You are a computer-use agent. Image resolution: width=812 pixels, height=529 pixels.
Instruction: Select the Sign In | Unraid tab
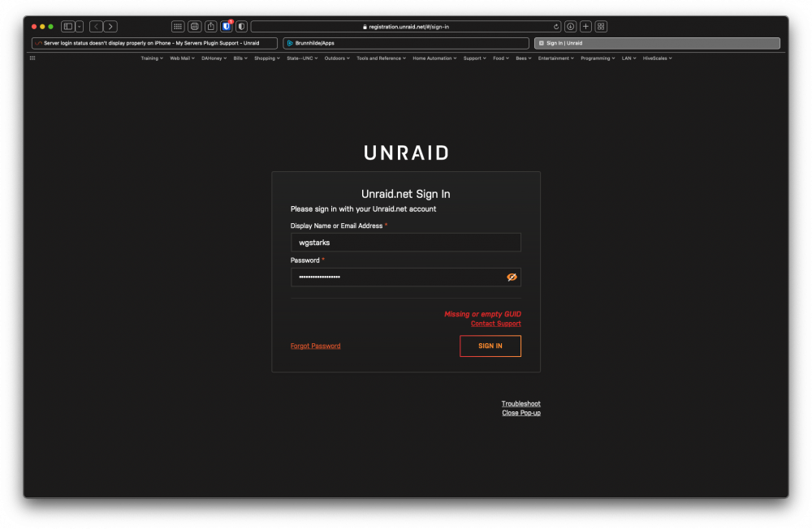(657, 44)
